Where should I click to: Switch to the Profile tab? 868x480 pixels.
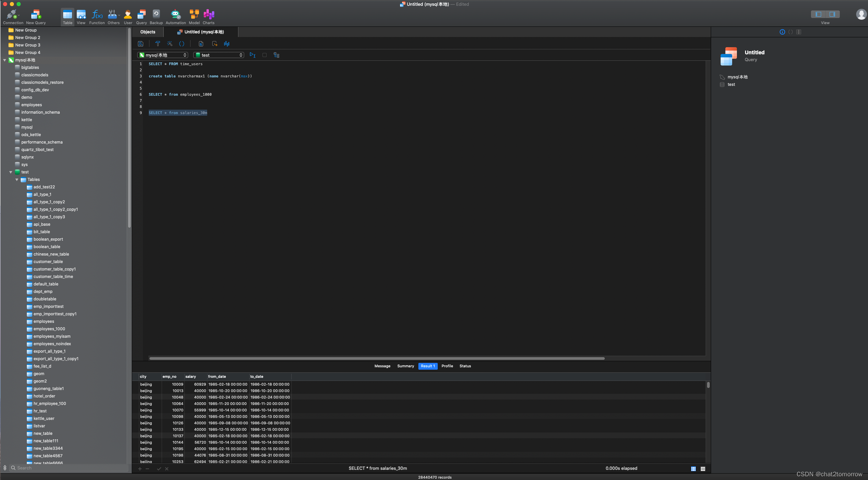[x=447, y=365]
